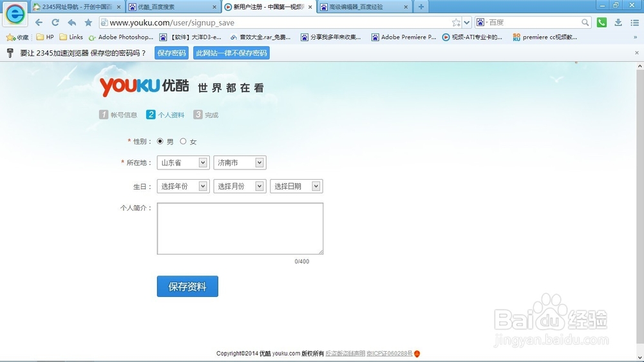Screen dimensions: 644x362
Task: Dismiss the password save bar
Action: tap(637, 53)
